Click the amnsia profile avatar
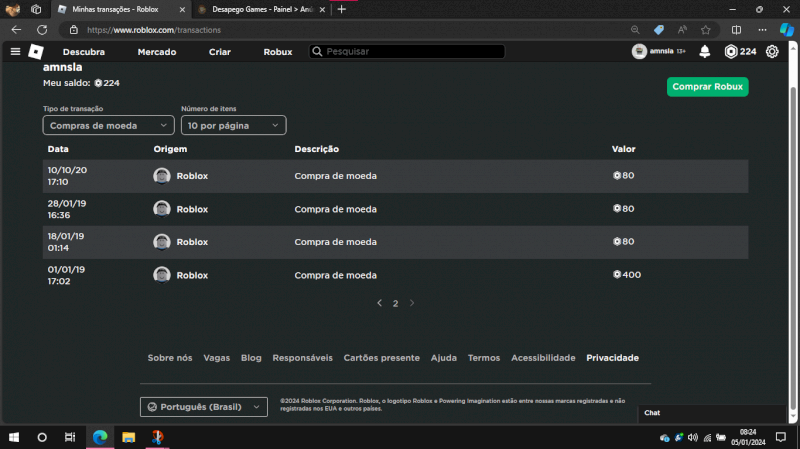This screenshot has height=449, width=800. coord(640,52)
